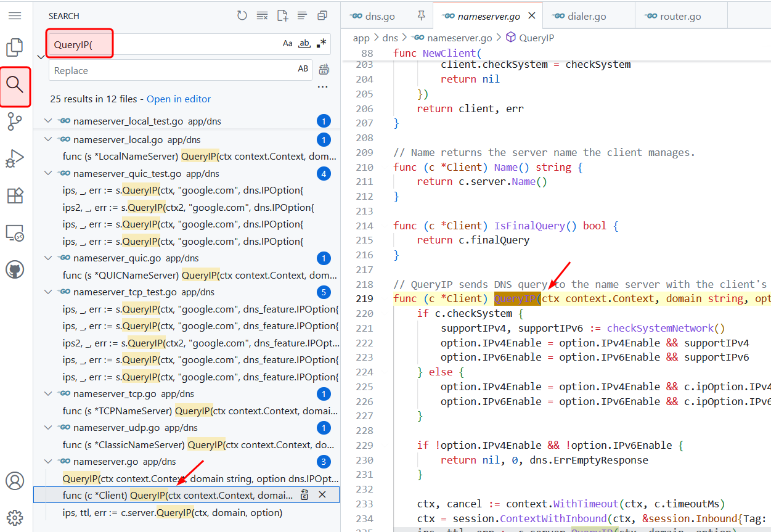This screenshot has width=771, height=532.
Task: Open the Extensions view
Action: click(x=15, y=196)
